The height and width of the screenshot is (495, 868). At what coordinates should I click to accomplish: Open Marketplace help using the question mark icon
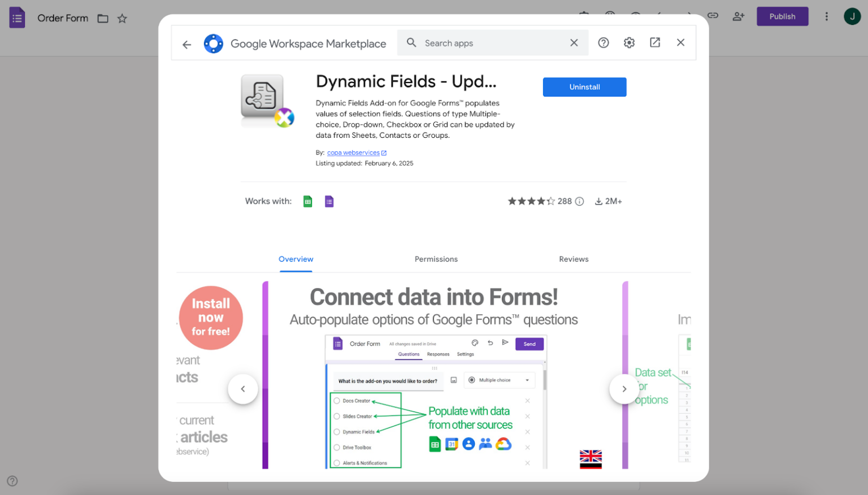[603, 42]
